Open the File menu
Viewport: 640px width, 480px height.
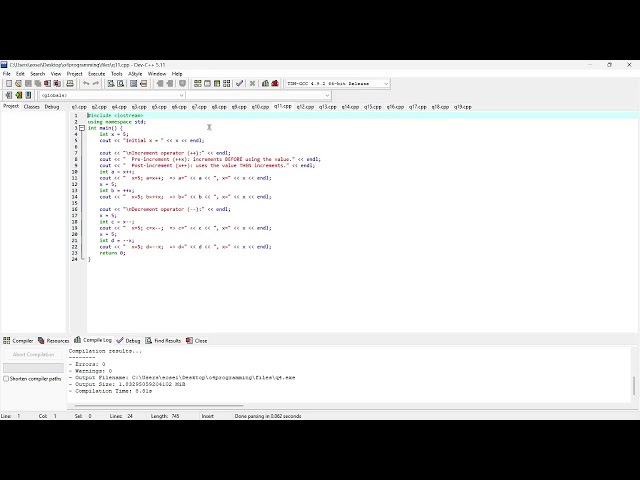coord(7,74)
